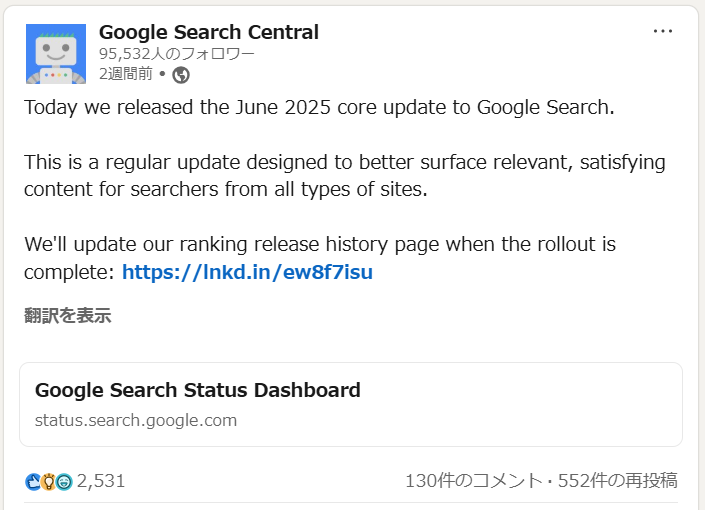Click the 2週間前 post timestamp

[125, 74]
